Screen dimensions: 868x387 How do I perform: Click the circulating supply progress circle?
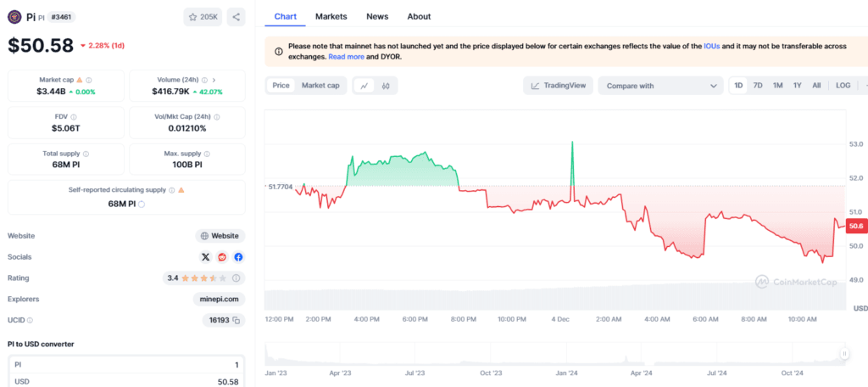[x=142, y=204]
